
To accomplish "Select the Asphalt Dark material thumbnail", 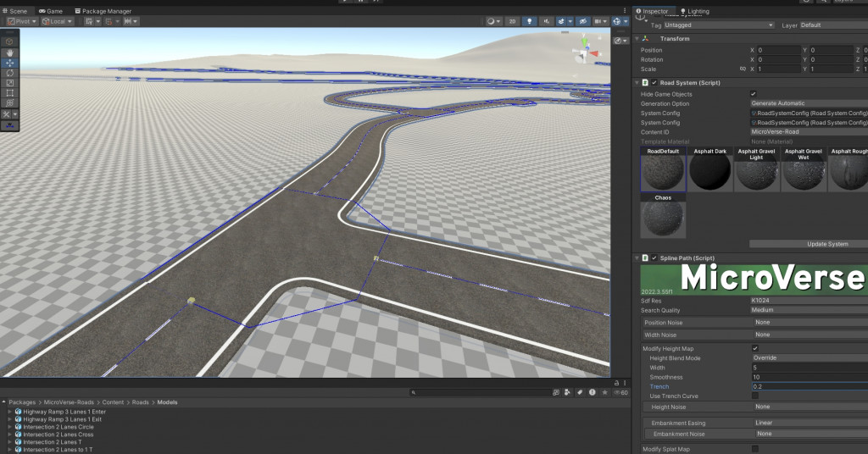I will point(710,169).
